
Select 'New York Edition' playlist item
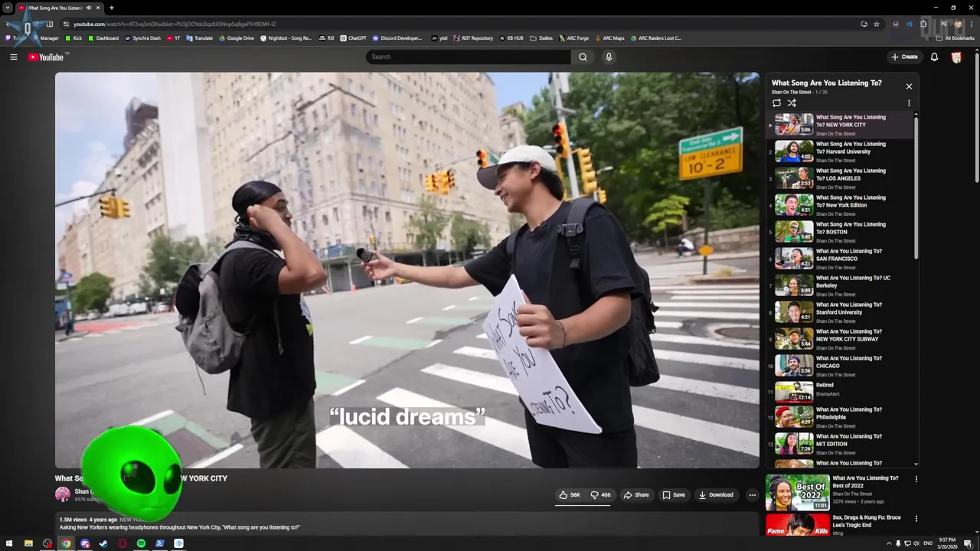click(x=840, y=205)
